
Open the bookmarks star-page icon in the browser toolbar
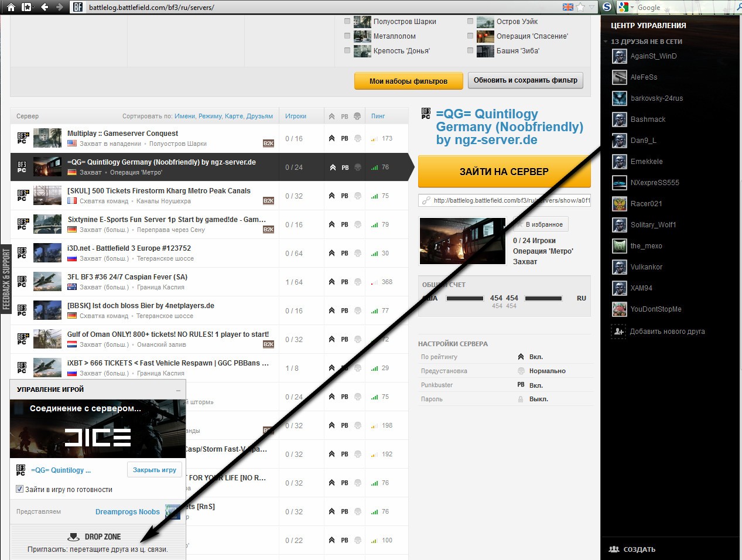click(x=27, y=7)
